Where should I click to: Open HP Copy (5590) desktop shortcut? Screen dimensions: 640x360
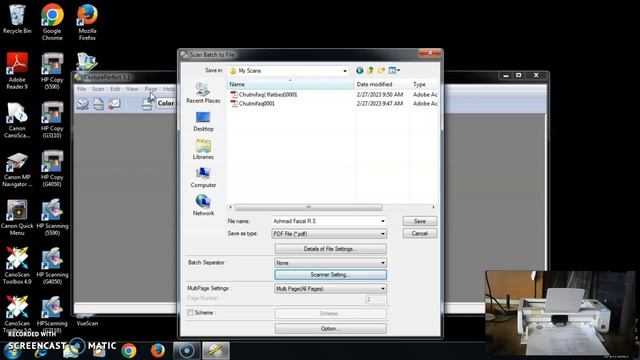(x=52, y=71)
